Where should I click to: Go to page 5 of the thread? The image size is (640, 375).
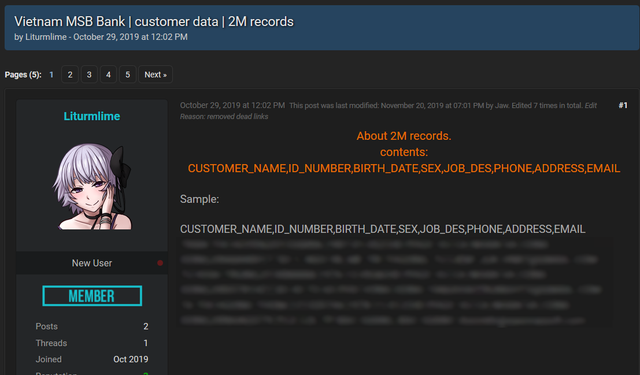point(127,75)
